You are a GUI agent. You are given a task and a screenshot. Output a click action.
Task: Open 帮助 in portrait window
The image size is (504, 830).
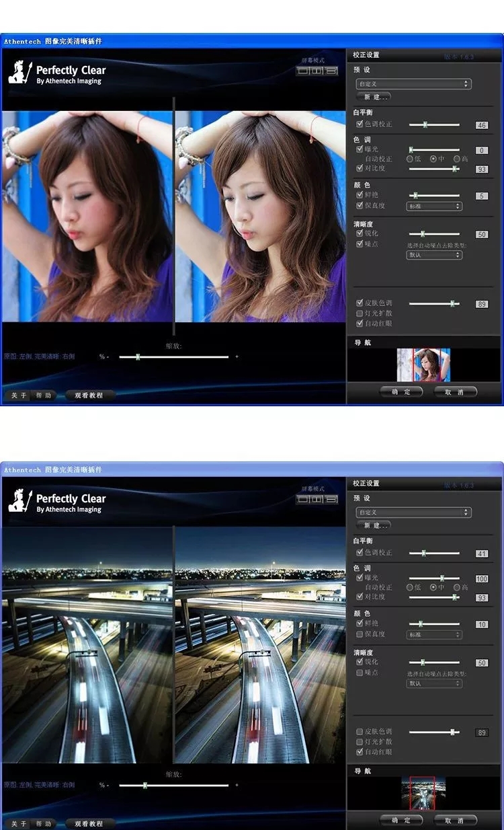pos(44,395)
